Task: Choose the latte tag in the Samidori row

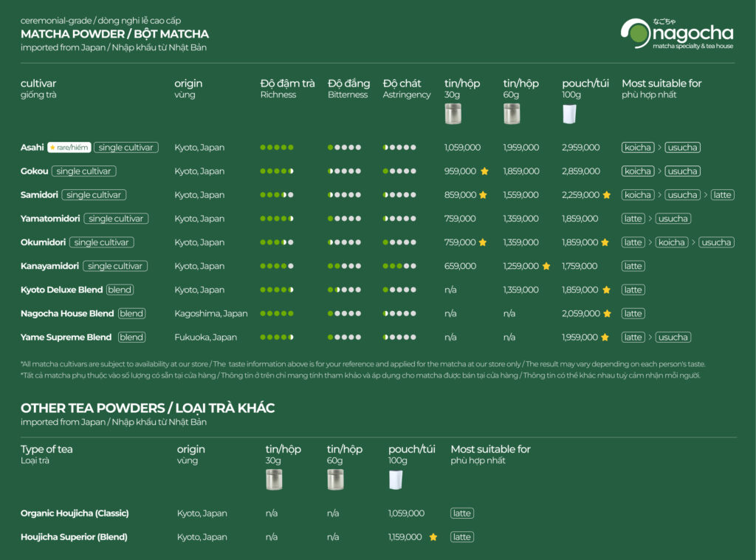Action: click(x=723, y=195)
